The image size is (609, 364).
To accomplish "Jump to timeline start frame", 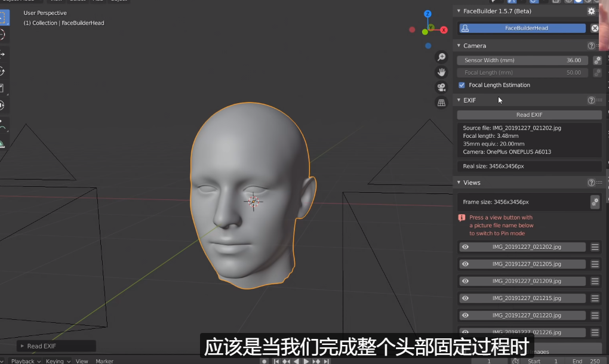I will [x=276, y=361].
